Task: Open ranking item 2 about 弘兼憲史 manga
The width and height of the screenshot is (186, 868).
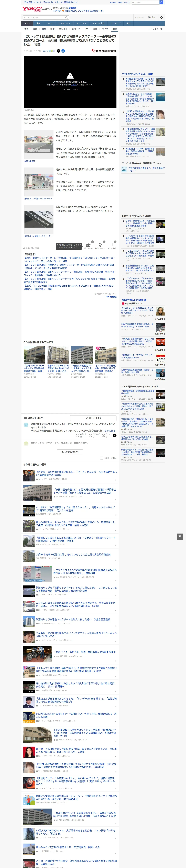Action: pyautogui.click(x=140, y=99)
